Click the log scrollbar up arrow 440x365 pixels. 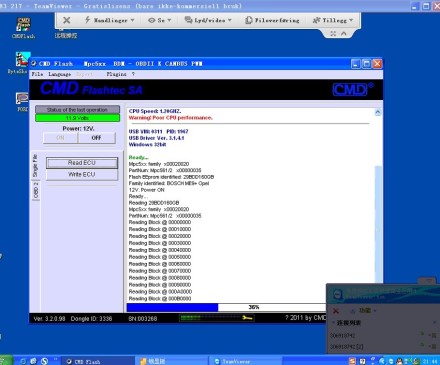[378, 112]
